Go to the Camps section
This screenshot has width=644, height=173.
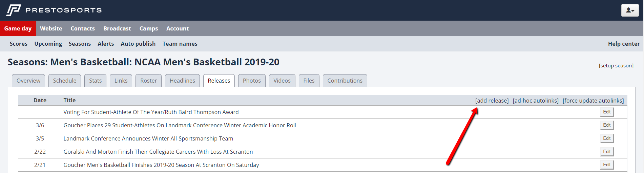pos(148,29)
